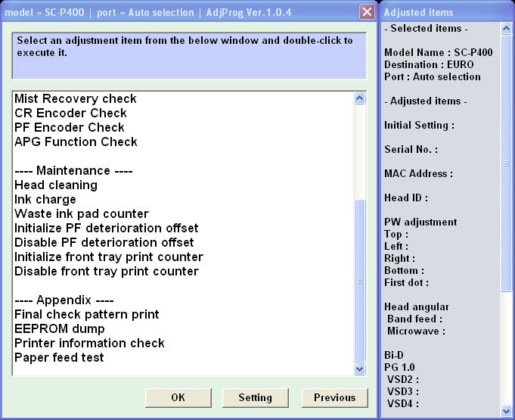Click the Appendix section header

point(64,300)
